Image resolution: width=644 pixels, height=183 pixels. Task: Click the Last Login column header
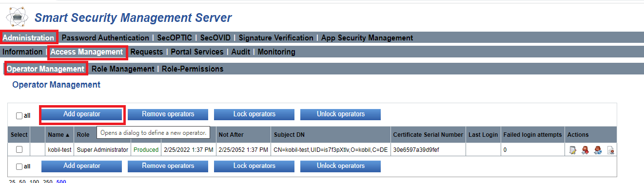484,135
